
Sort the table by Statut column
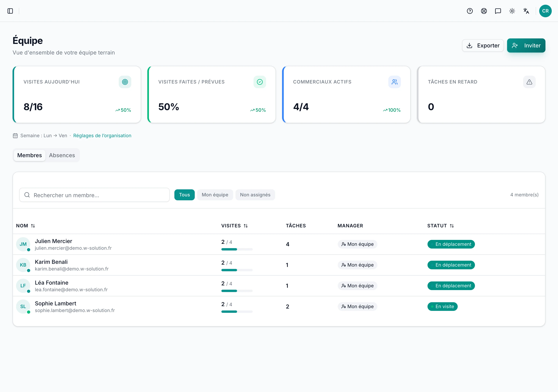pyautogui.click(x=441, y=226)
